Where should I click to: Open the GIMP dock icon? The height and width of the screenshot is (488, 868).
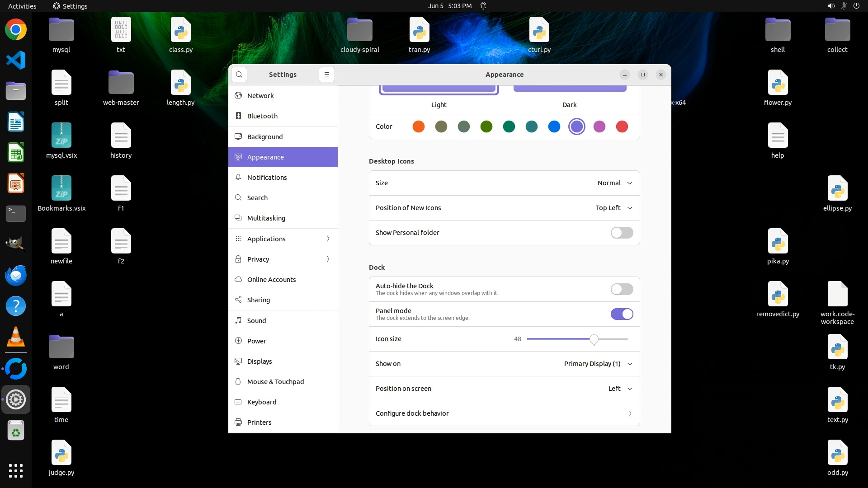16,244
